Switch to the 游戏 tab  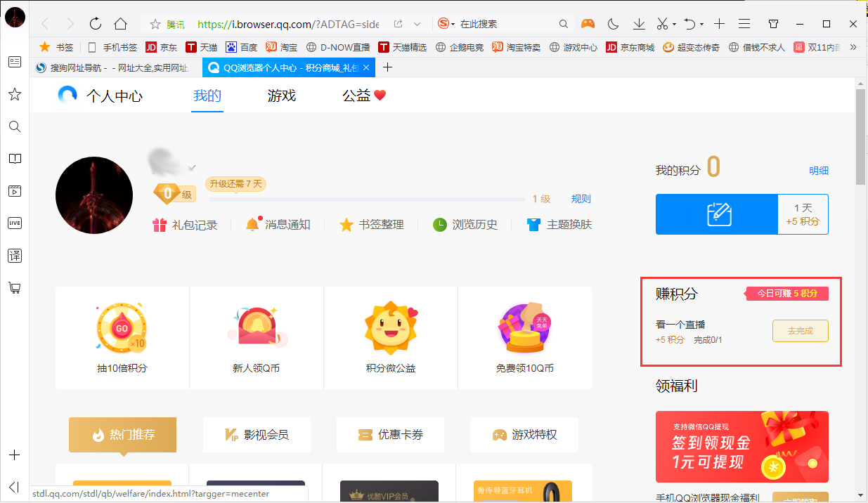click(281, 96)
